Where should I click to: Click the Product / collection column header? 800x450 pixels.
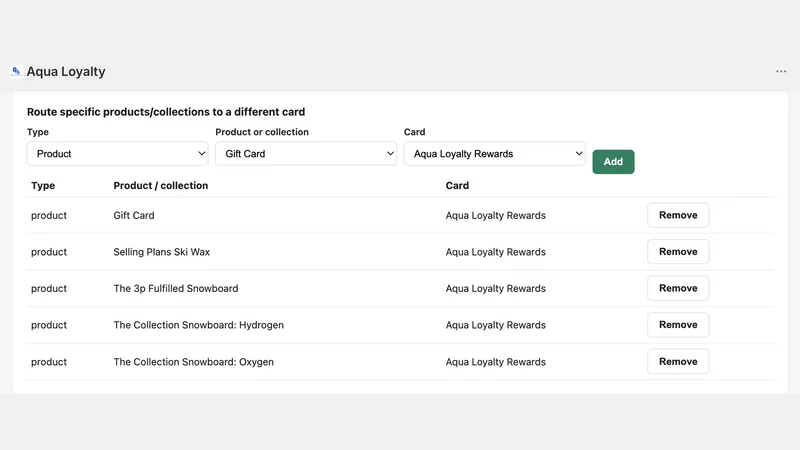(161, 186)
